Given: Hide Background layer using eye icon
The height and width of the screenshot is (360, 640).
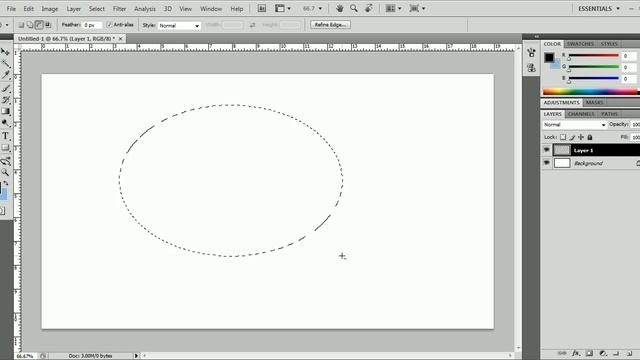Looking at the screenshot, I should click(x=547, y=163).
